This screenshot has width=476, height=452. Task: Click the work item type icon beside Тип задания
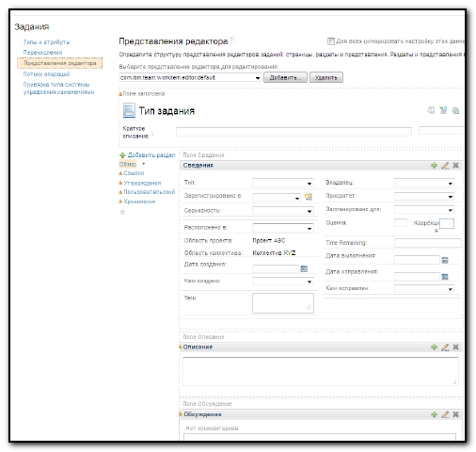129,110
